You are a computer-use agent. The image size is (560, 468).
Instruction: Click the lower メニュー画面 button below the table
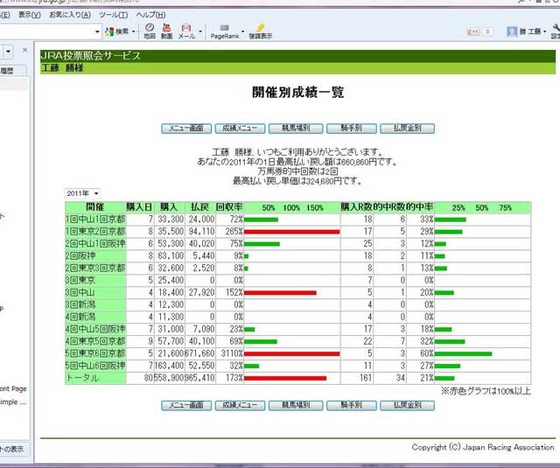click(x=186, y=405)
